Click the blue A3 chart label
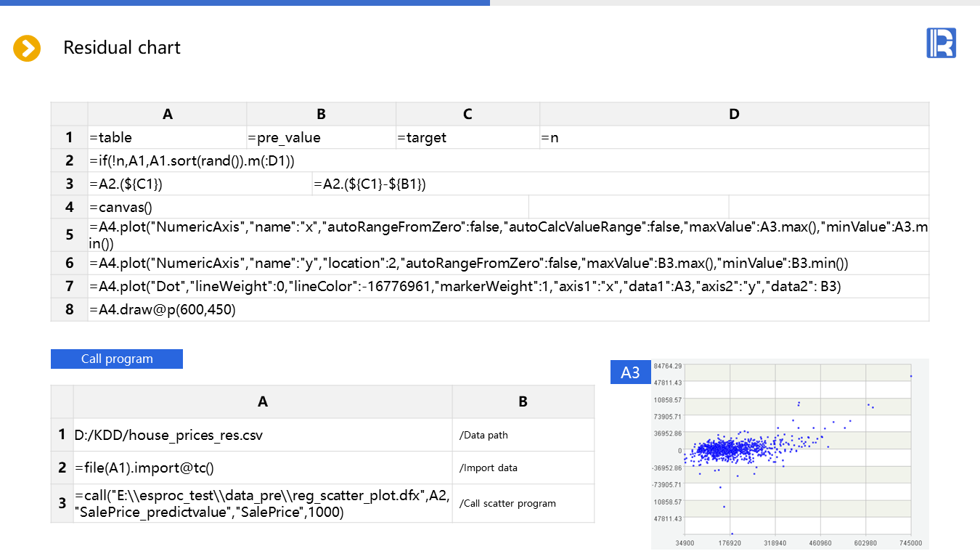This screenshot has width=980, height=551. (630, 372)
